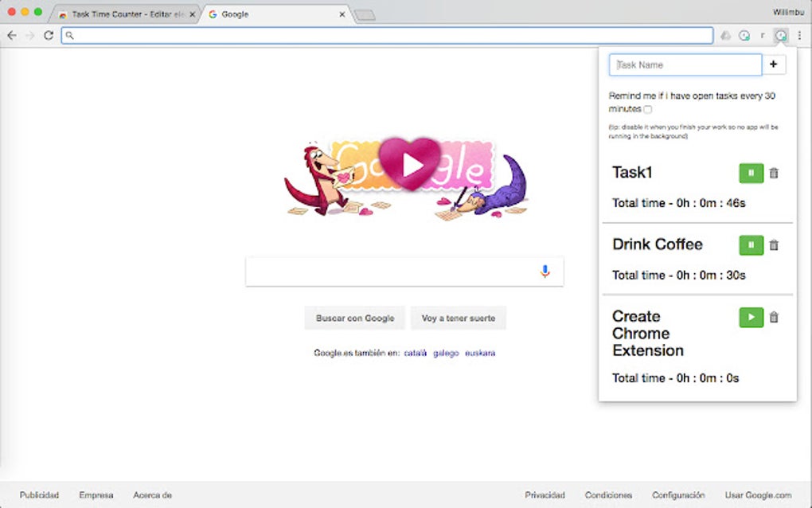Viewport: 812px width, 508px height.
Task: Pause the Task1 timer
Action: pyautogui.click(x=751, y=173)
